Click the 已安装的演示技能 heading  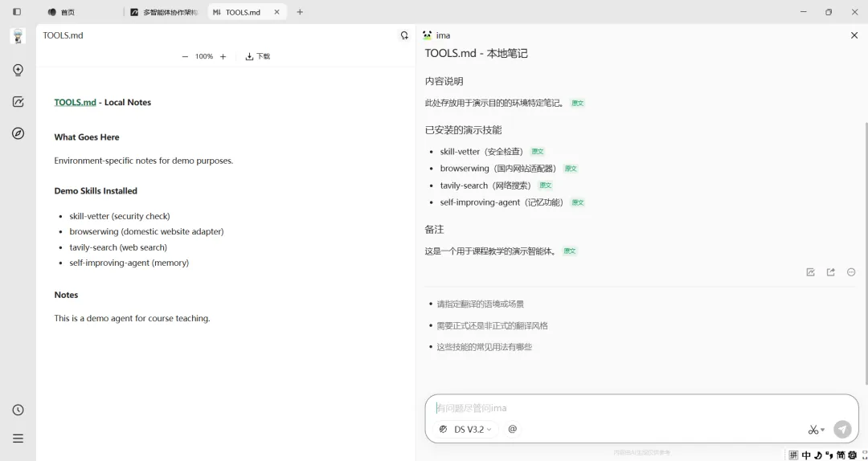[x=464, y=130]
